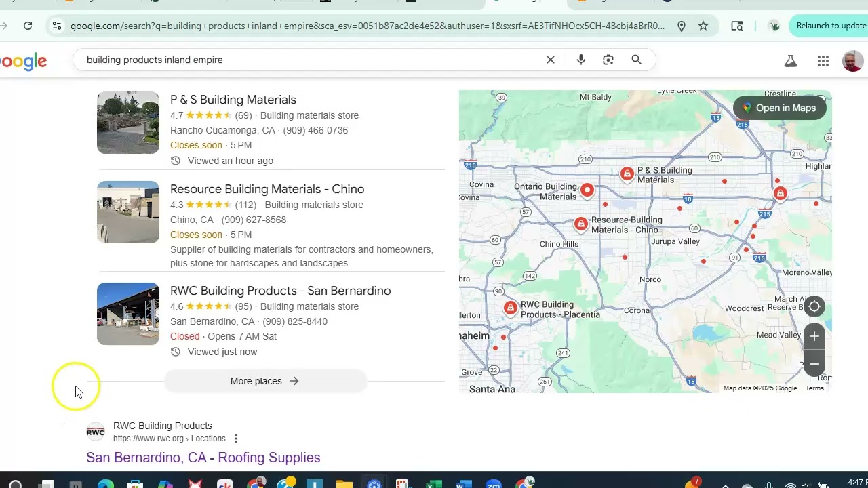Click Corona label on the map

coord(637,310)
